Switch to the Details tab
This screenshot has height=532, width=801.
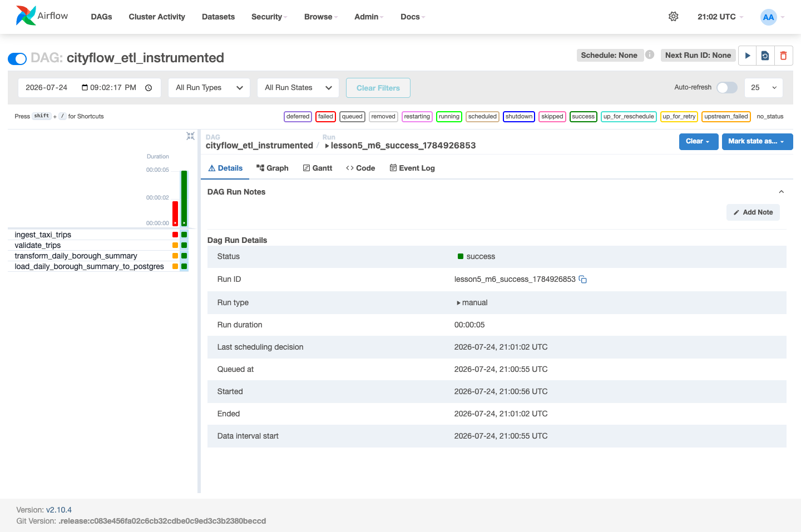click(x=225, y=168)
